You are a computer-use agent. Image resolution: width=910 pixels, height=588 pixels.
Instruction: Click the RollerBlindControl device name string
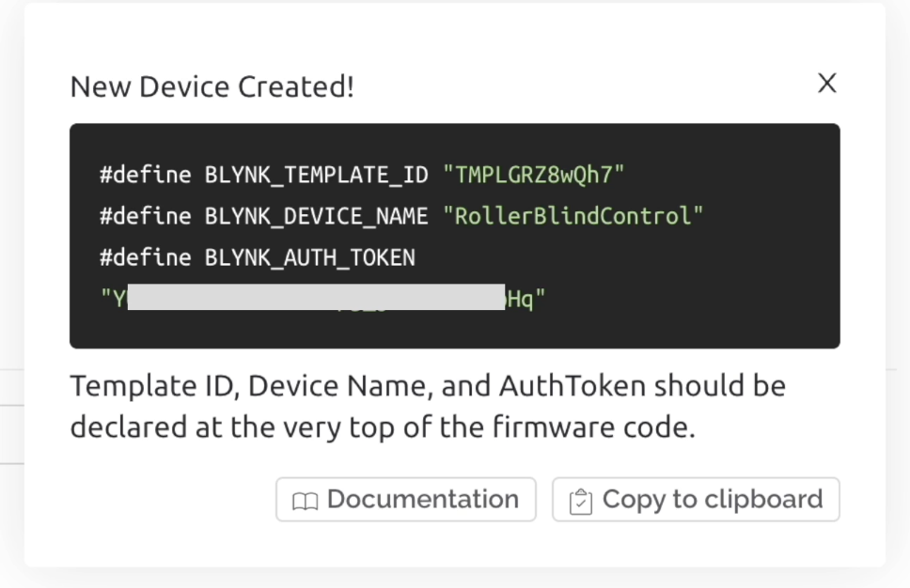(573, 216)
